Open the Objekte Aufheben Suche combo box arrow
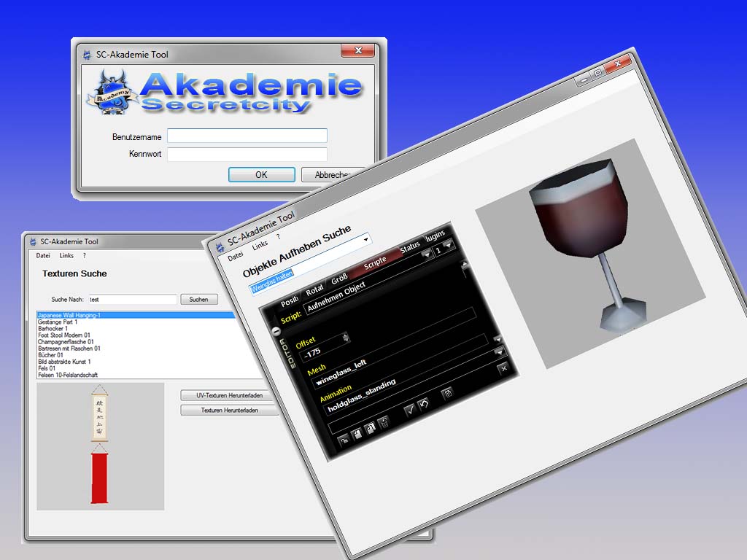The height and width of the screenshot is (560, 747). [366, 239]
